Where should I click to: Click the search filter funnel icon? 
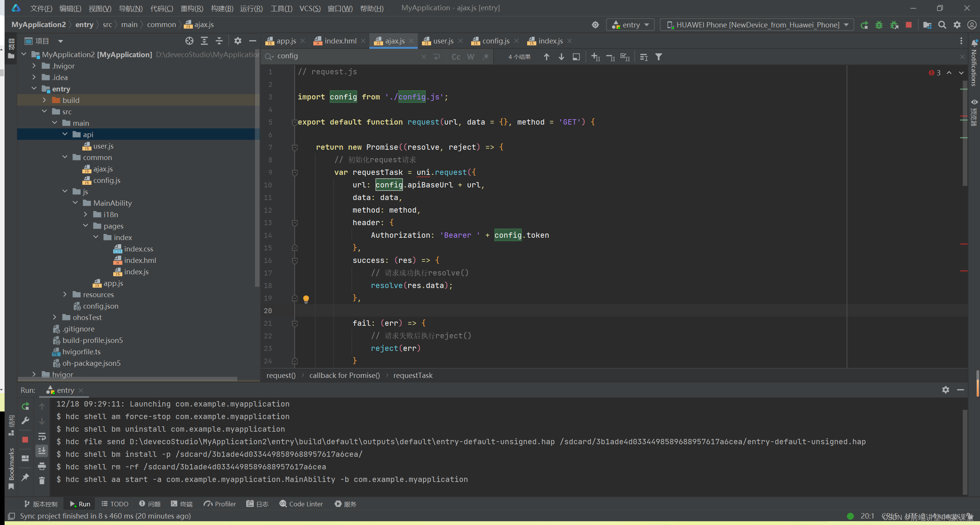pyautogui.click(x=659, y=57)
